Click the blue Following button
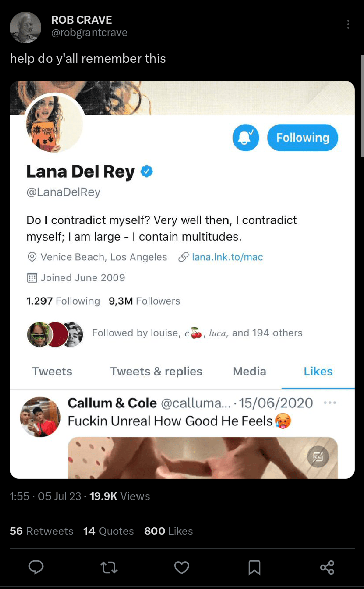Screen dimensions: 364x589 (x=302, y=138)
